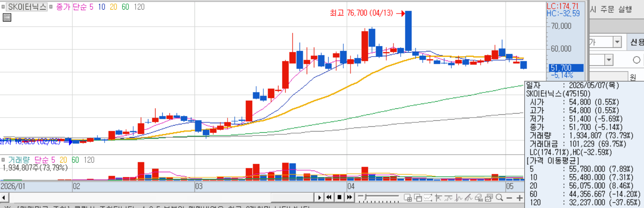
Task: Click the rewind playback button
Action: [329, 197]
